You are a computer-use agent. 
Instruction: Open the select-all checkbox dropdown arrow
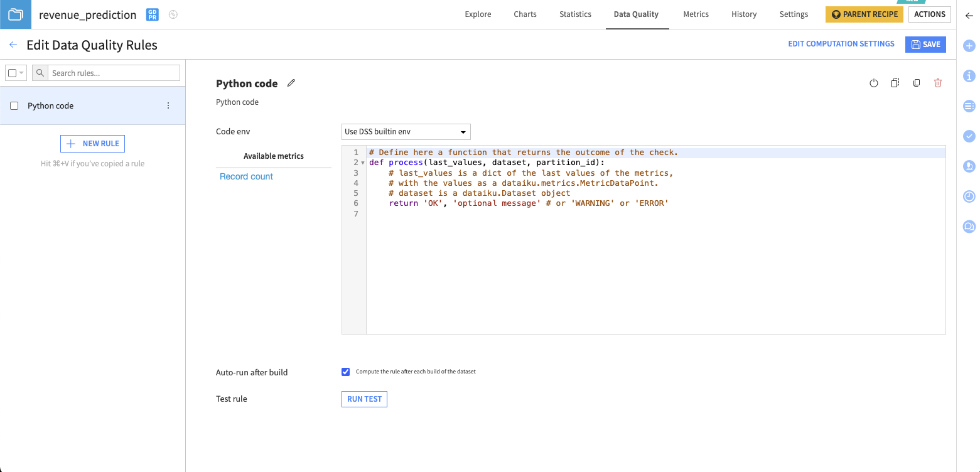click(21, 73)
